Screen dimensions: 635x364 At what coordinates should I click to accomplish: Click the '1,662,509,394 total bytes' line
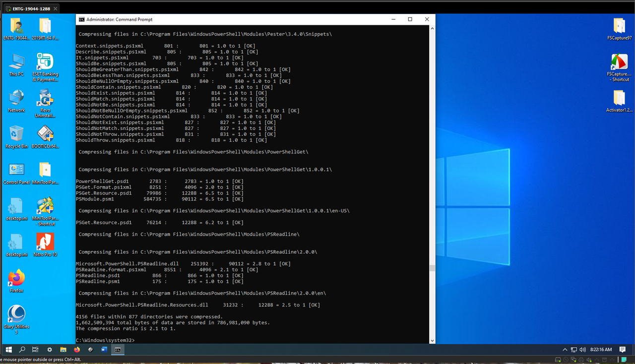(x=173, y=322)
